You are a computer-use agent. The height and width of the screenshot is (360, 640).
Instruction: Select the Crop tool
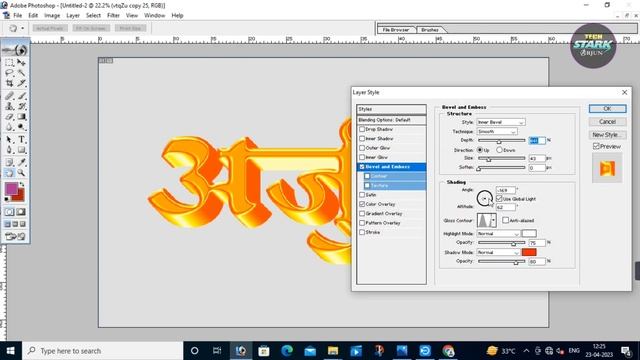9,83
